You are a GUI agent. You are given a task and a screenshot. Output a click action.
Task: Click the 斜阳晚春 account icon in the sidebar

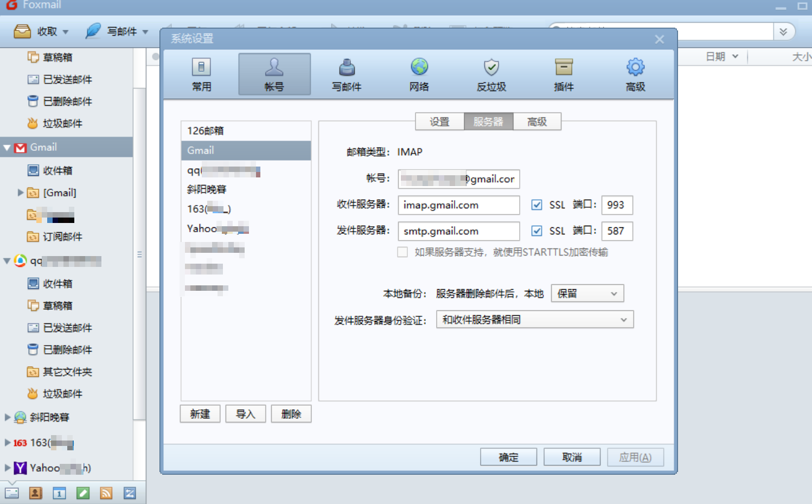[x=20, y=417]
